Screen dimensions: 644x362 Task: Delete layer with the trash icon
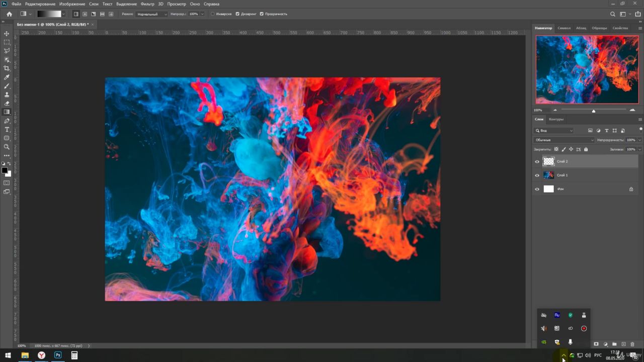point(632,344)
